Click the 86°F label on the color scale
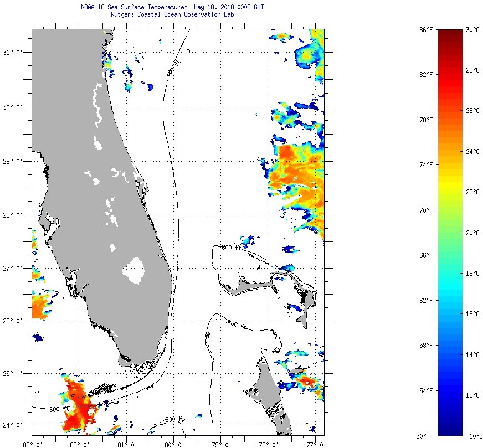The height and width of the screenshot is (448, 483). (x=425, y=29)
